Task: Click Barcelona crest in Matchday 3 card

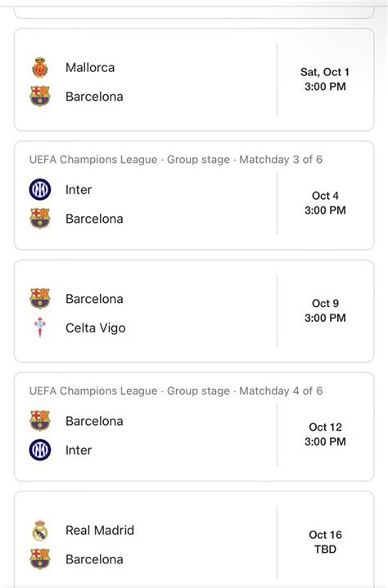Action: click(x=40, y=219)
